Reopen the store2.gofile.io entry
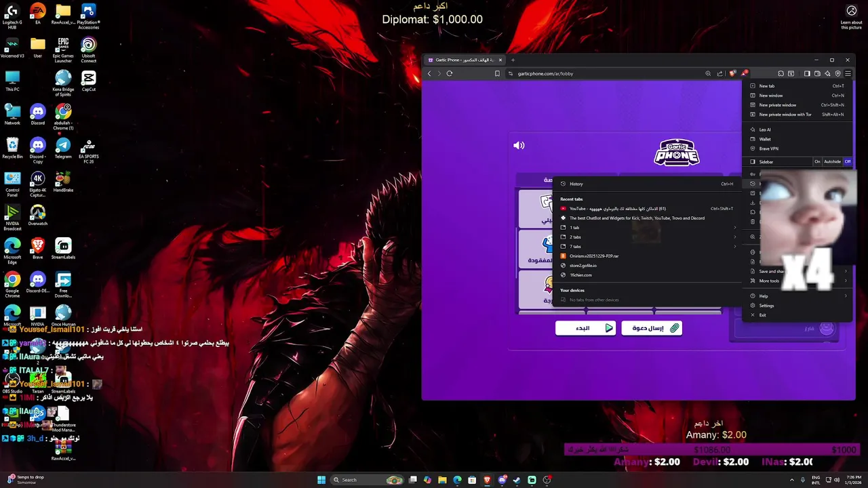Screen dimensions: 868x488 pyautogui.click(x=648, y=266)
